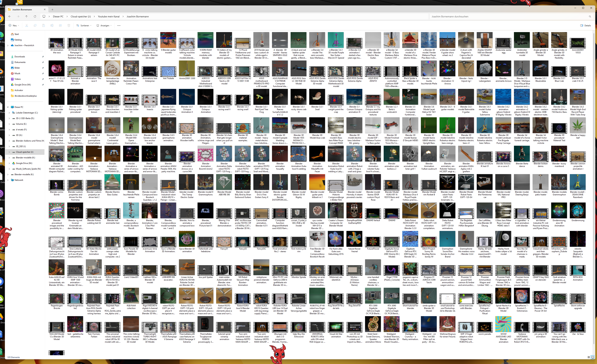Image resolution: width=597 pixels, height=364 pixels.
Task: Open the Sortieren dropdown
Action: click(x=84, y=25)
